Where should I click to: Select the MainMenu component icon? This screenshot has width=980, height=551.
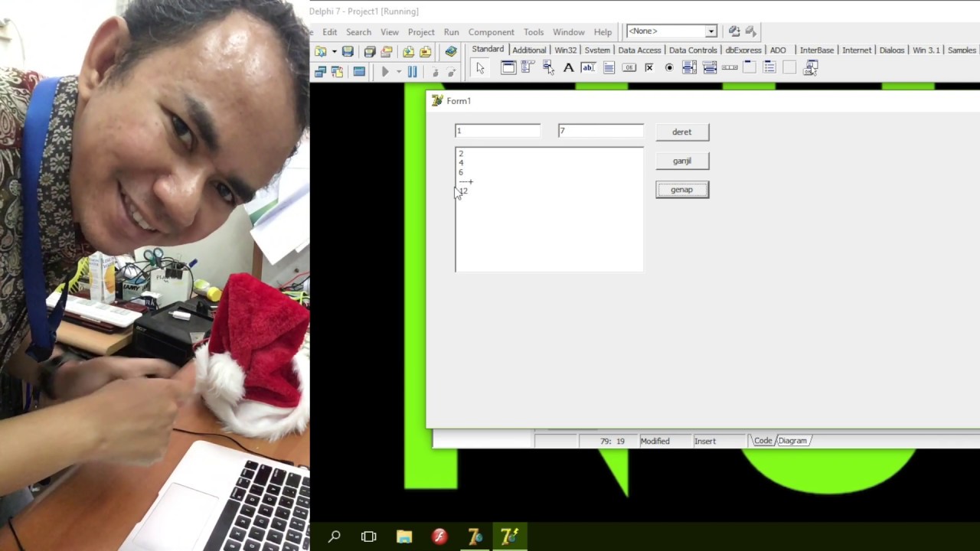point(528,67)
